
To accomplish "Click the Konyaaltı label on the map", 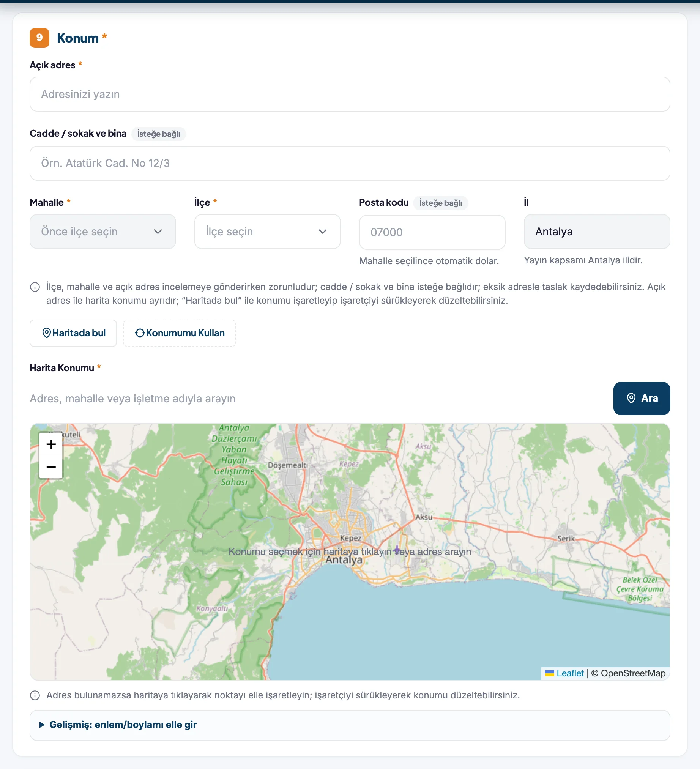I will 212,608.
